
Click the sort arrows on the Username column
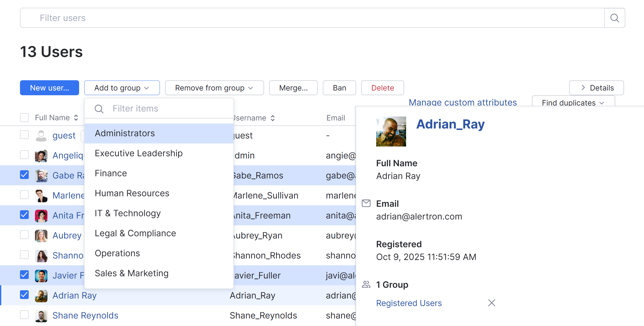[x=273, y=118]
